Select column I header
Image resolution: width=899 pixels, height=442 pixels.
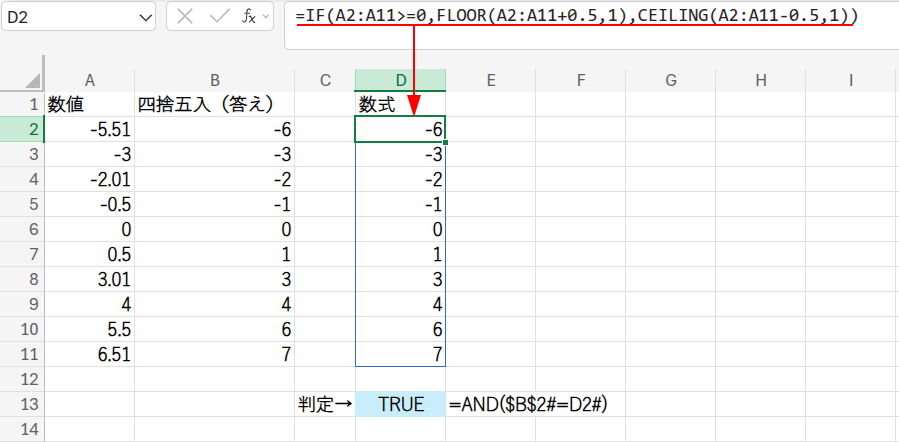pos(850,80)
